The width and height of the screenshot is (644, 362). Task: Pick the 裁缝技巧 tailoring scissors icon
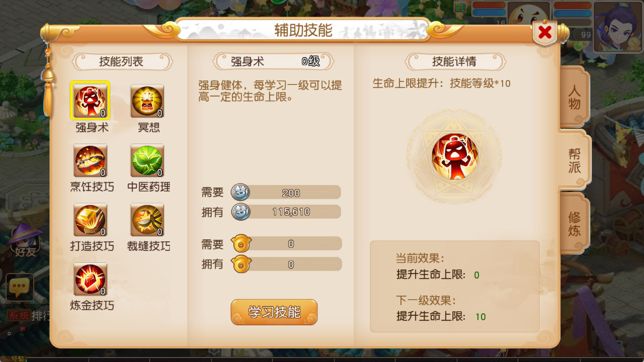[147, 220]
